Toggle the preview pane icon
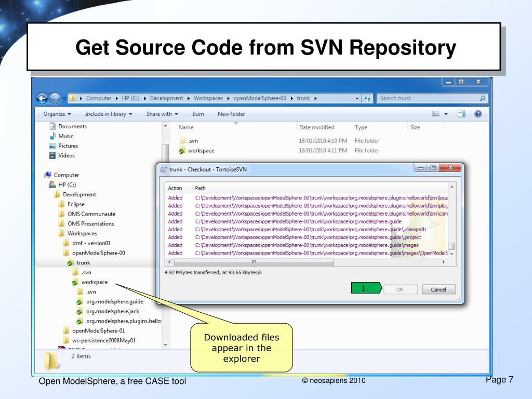The width and height of the screenshot is (532, 399). click(x=461, y=114)
